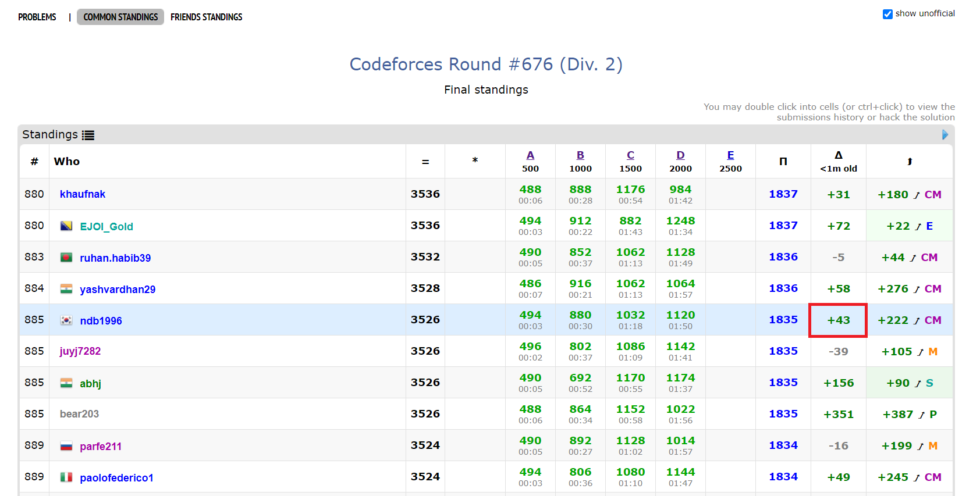980x496 pixels.
Task: Open juyj7282's profile link
Action: pyautogui.click(x=80, y=351)
